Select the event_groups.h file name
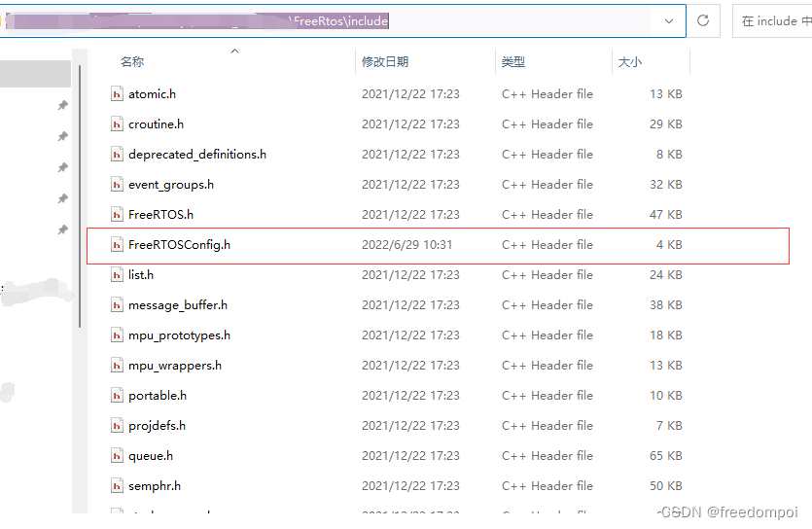The image size is (812, 529). 171,185
